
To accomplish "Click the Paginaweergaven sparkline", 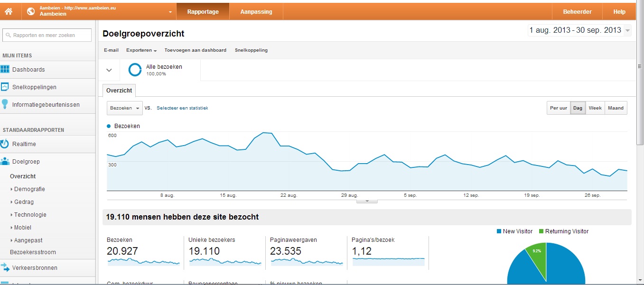I will [307, 261].
